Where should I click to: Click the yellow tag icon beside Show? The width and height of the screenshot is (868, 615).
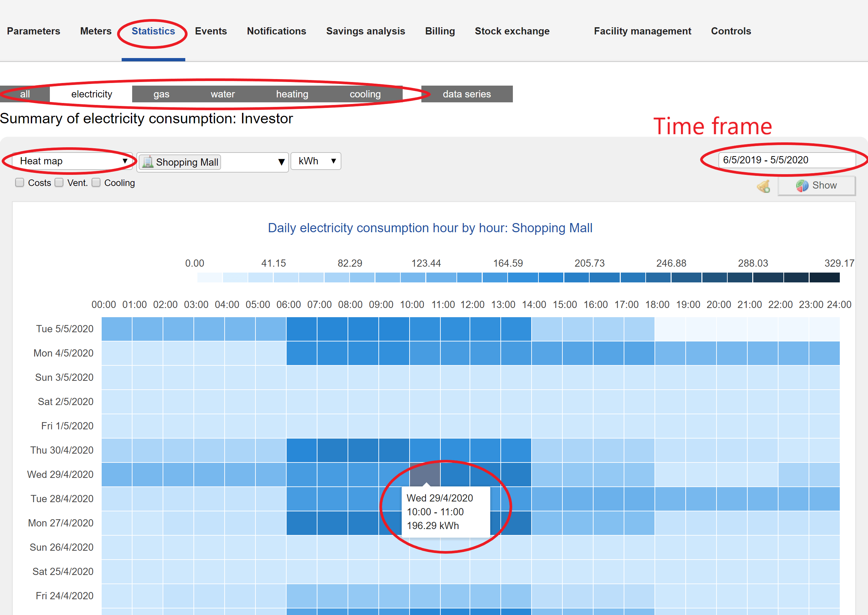tap(763, 186)
